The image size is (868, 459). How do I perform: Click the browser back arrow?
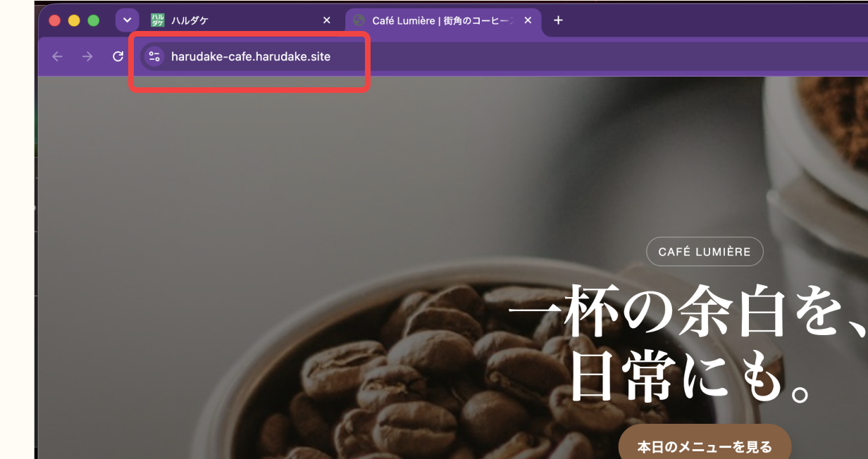pyautogui.click(x=57, y=56)
